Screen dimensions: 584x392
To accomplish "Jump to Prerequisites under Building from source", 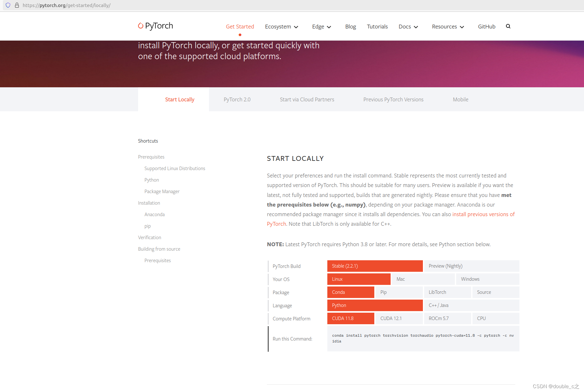I will coord(158,261).
